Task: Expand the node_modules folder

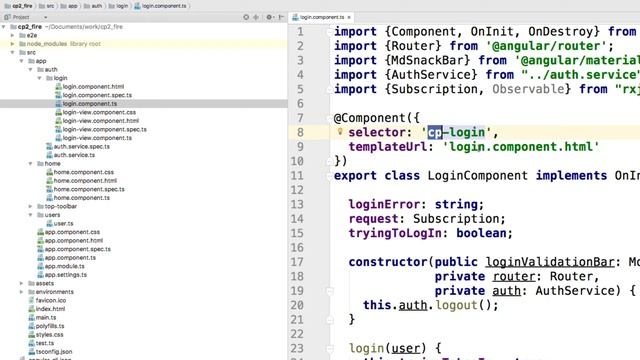Action: click(x=13, y=44)
